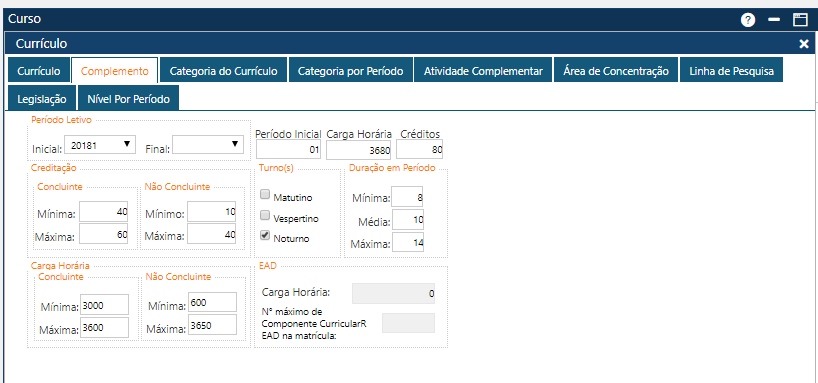Click Creditação Não Concluinte Máxima field

click(x=212, y=234)
